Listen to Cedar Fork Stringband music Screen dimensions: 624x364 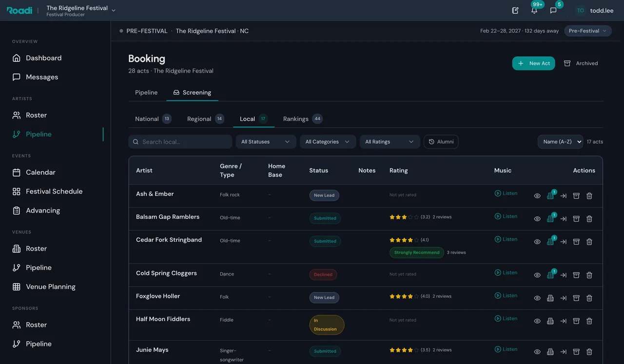coord(506,239)
